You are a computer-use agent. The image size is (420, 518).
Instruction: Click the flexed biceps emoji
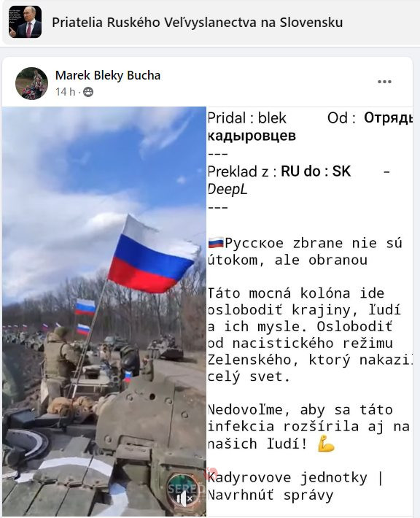[326, 444]
